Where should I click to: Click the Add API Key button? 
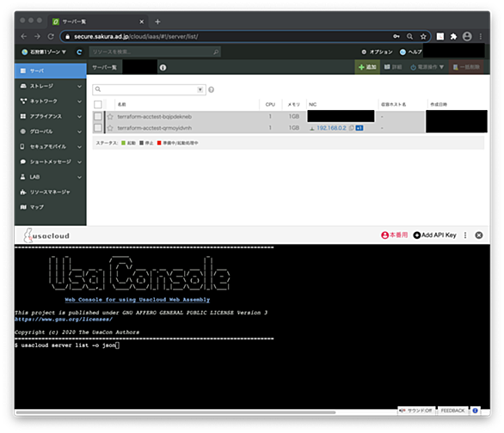pos(435,235)
